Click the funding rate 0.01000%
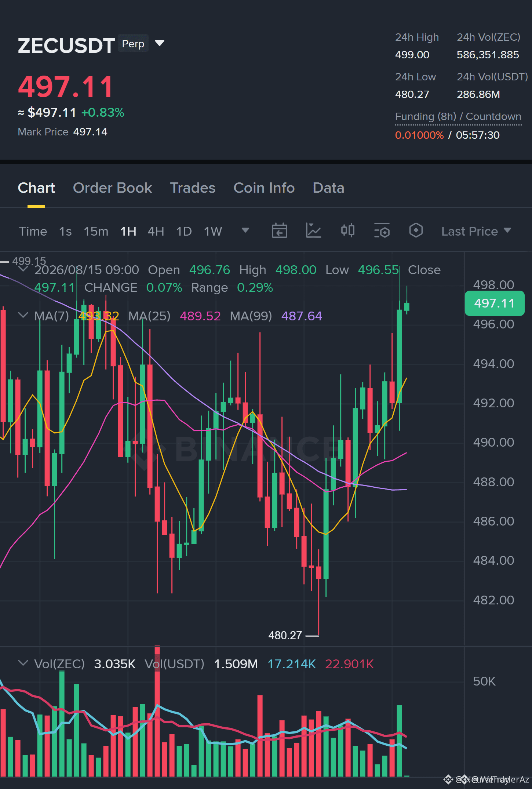 point(419,135)
